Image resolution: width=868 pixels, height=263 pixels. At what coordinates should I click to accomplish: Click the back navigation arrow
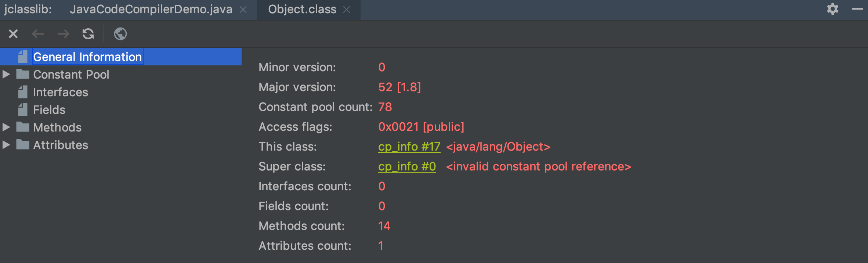(x=38, y=34)
